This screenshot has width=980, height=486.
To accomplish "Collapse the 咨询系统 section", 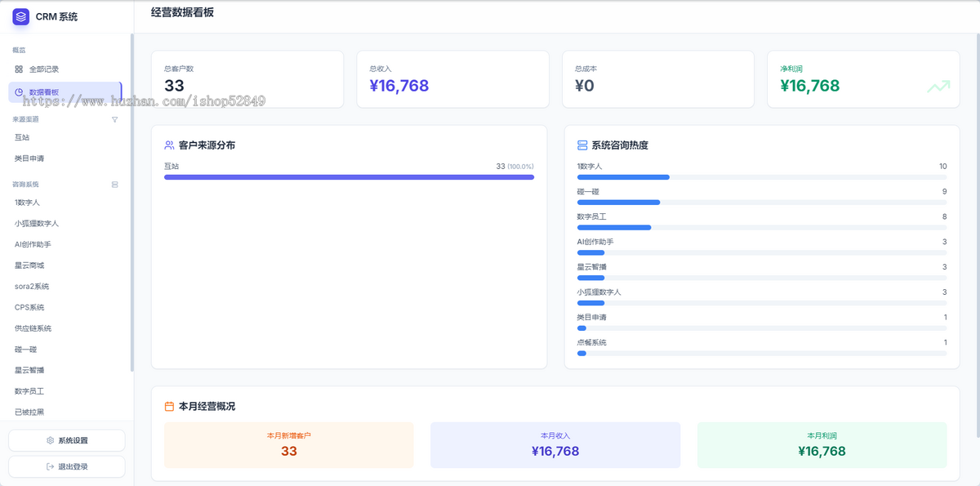I will point(114,184).
